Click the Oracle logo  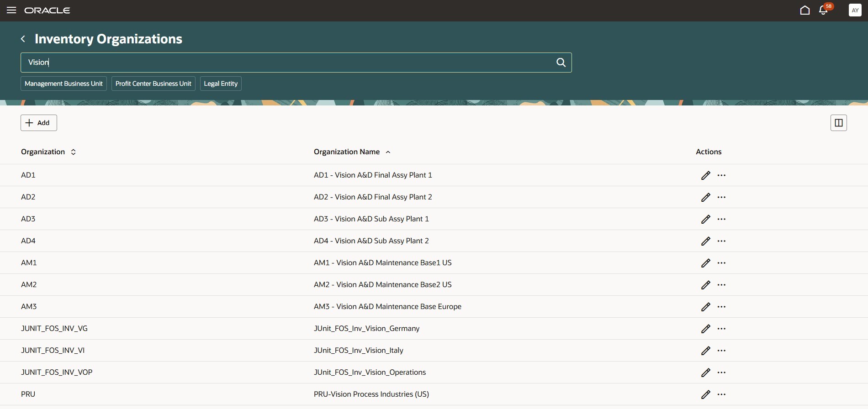[x=47, y=10]
